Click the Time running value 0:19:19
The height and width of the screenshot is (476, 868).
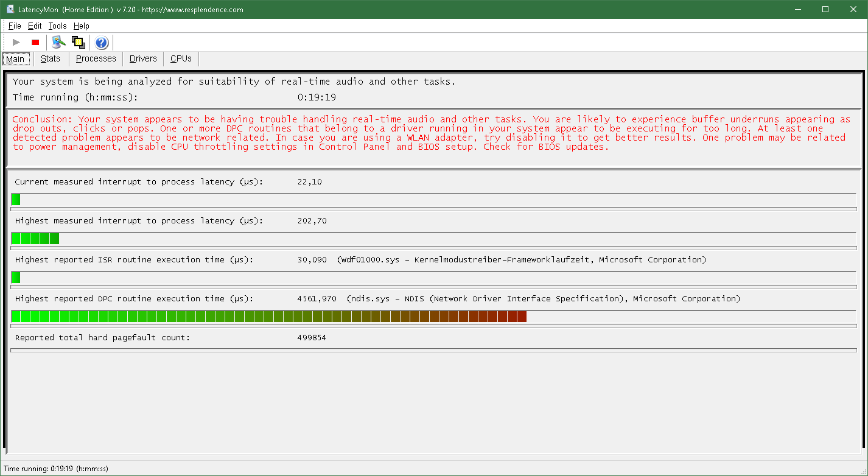(317, 97)
